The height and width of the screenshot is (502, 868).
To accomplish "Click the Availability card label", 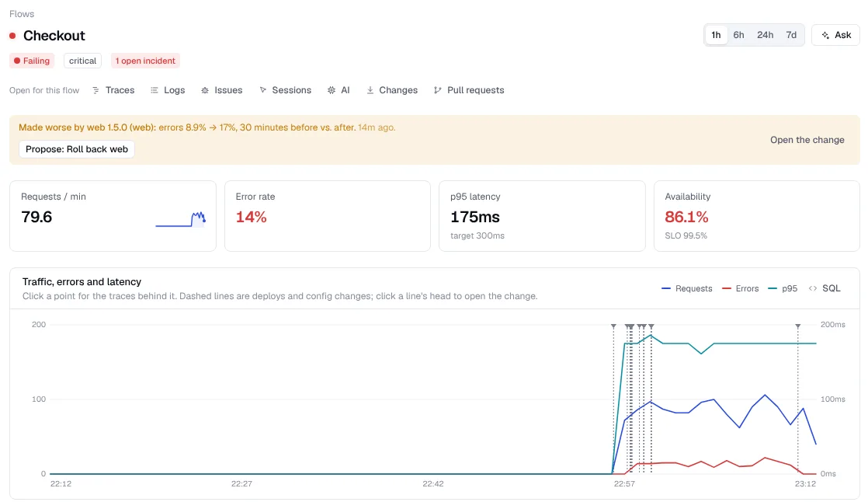I will [688, 197].
